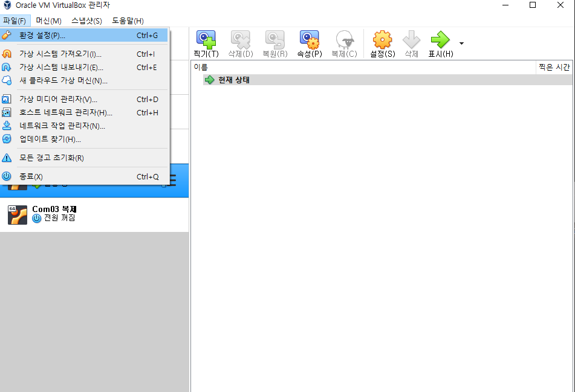The image size is (575, 392).
Task: Click the cloud icon for new cloud VM
Action: pyautogui.click(x=7, y=80)
